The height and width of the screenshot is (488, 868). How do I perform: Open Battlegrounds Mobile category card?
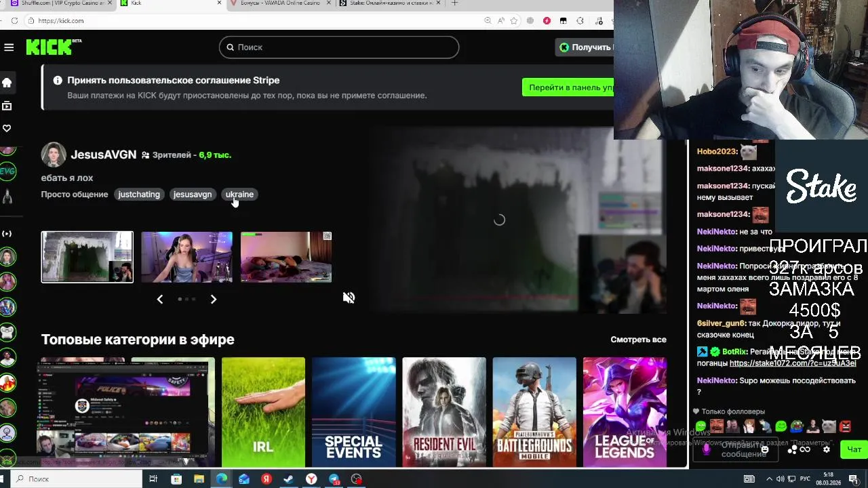(534, 412)
